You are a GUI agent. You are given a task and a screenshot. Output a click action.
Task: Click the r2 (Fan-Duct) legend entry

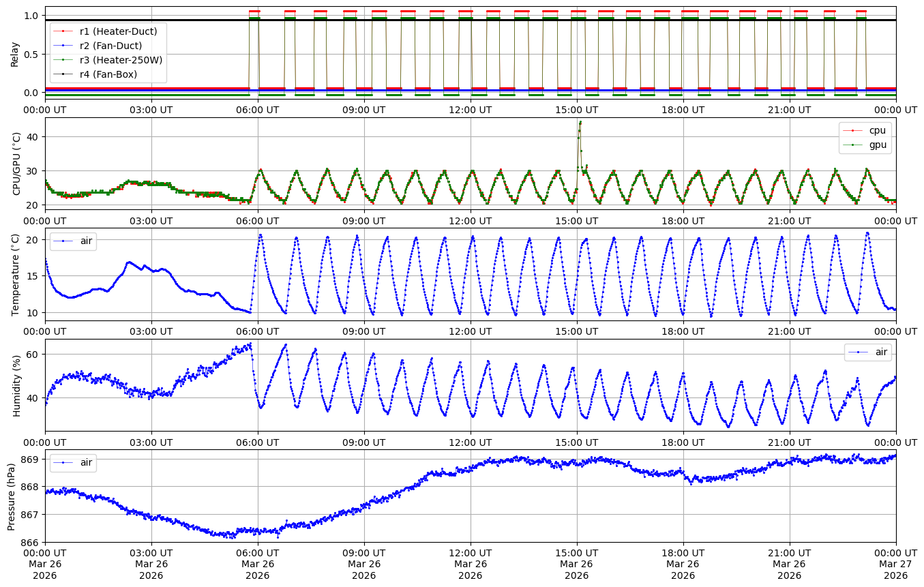coord(110,45)
